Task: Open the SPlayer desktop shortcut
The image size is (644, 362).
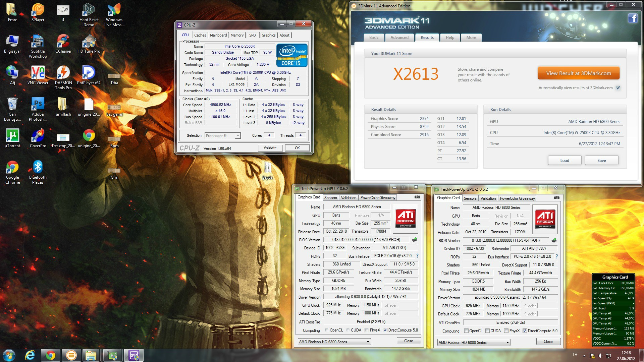Action: 38,13
